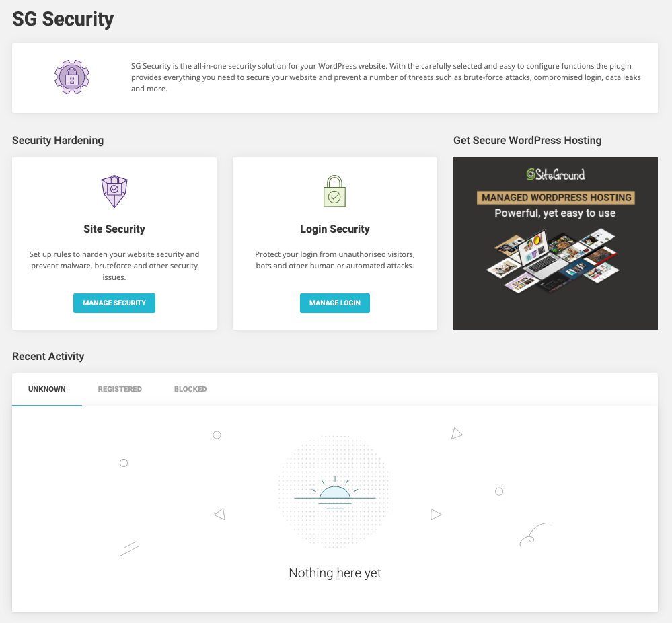Click the Recent Activity heading

[x=48, y=356]
